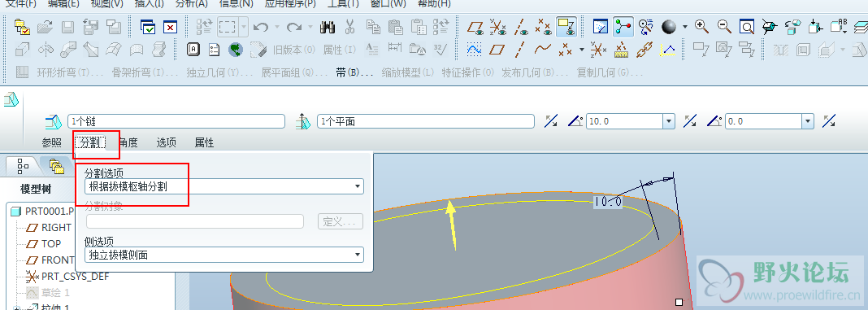Create datum plane tool icon
The image size is (868, 310).
pos(497,50)
